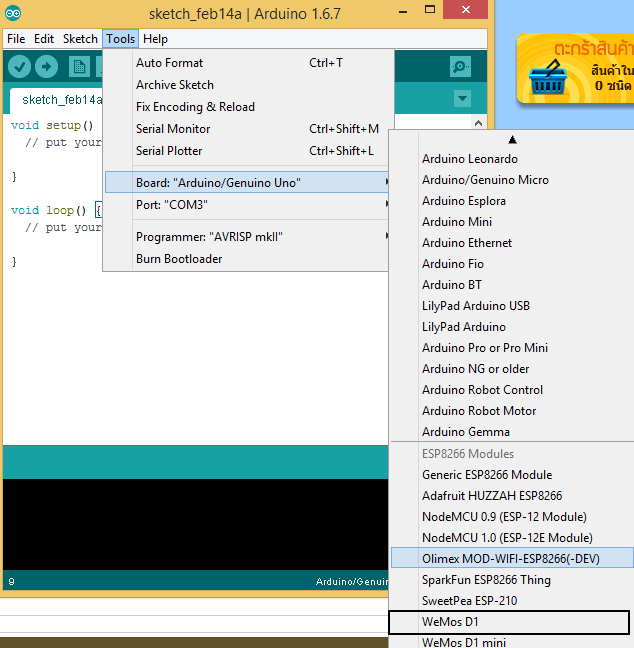
Task: Open the Sketch menu
Action: (x=80, y=39)
